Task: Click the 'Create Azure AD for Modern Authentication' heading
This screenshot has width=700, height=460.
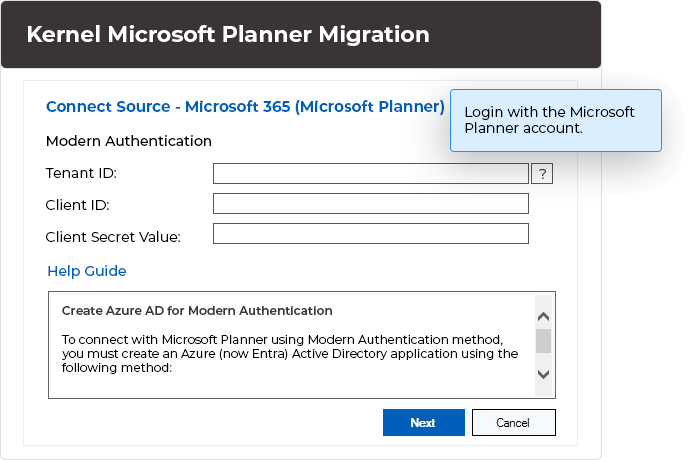Action: (x=197, y=311)
